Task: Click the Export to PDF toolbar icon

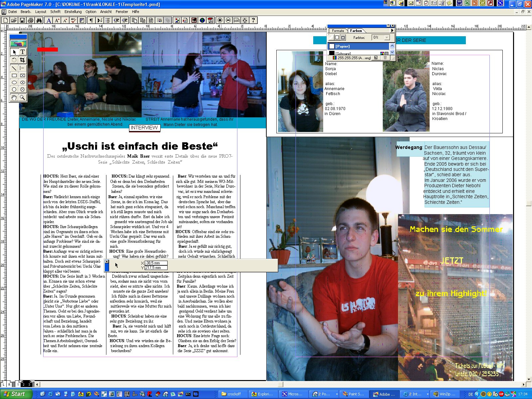Action: coord(210,20)
